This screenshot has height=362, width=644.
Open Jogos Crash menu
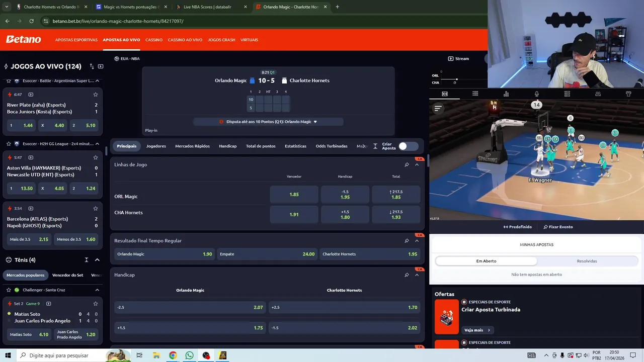[x=221, y=40]
